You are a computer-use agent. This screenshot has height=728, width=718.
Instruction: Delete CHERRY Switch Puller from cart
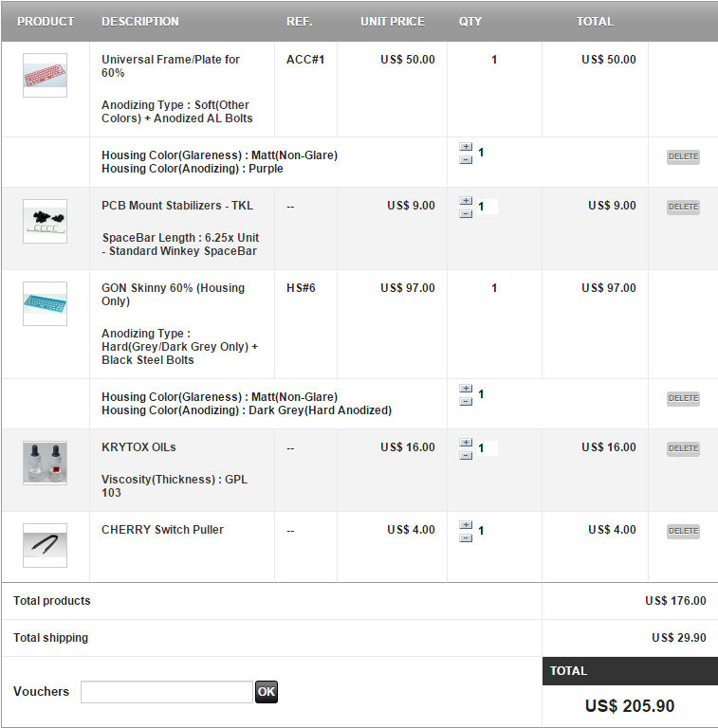(683, 531)
